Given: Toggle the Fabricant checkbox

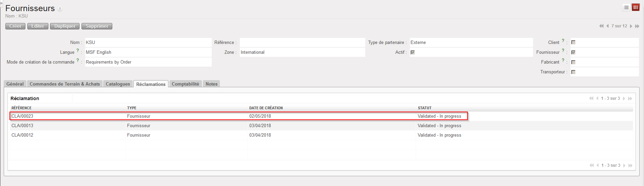Looking at the screenshot, I should click(x=573, y=62).
